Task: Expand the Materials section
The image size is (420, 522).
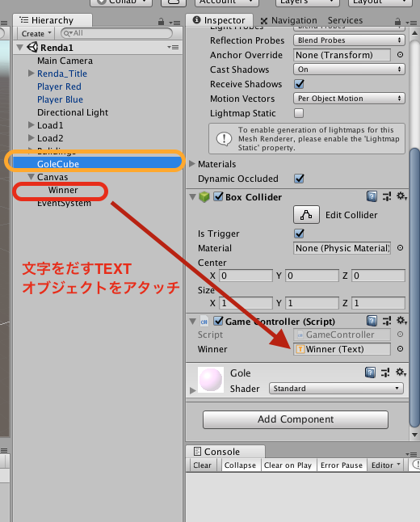Action: click(x=192, y=164)
